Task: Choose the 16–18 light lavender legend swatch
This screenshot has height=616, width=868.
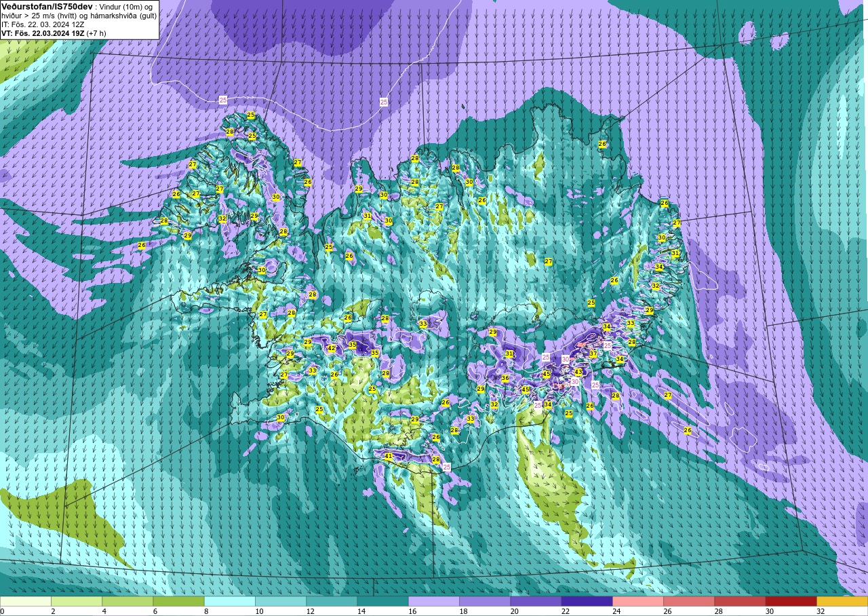Action: click(x=434, y=601)
